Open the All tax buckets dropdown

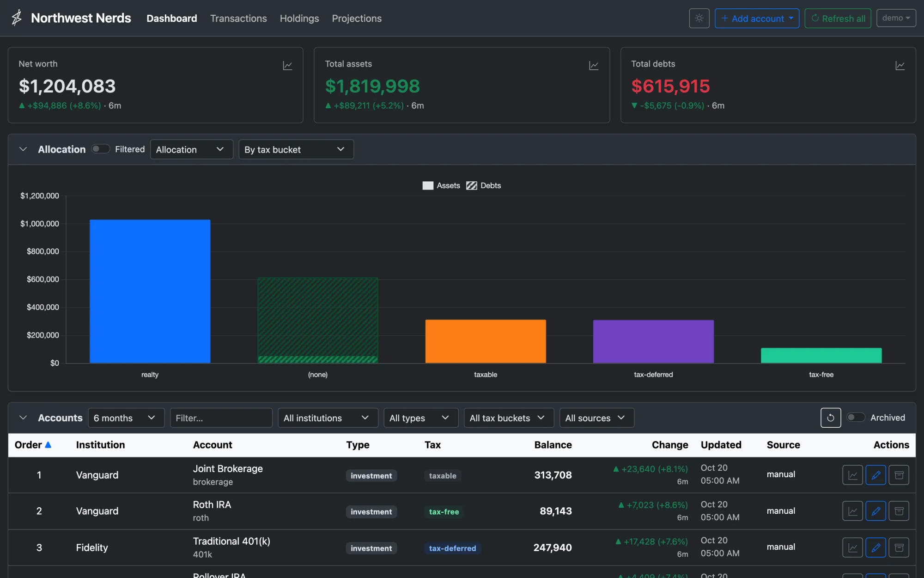(509, 418)
